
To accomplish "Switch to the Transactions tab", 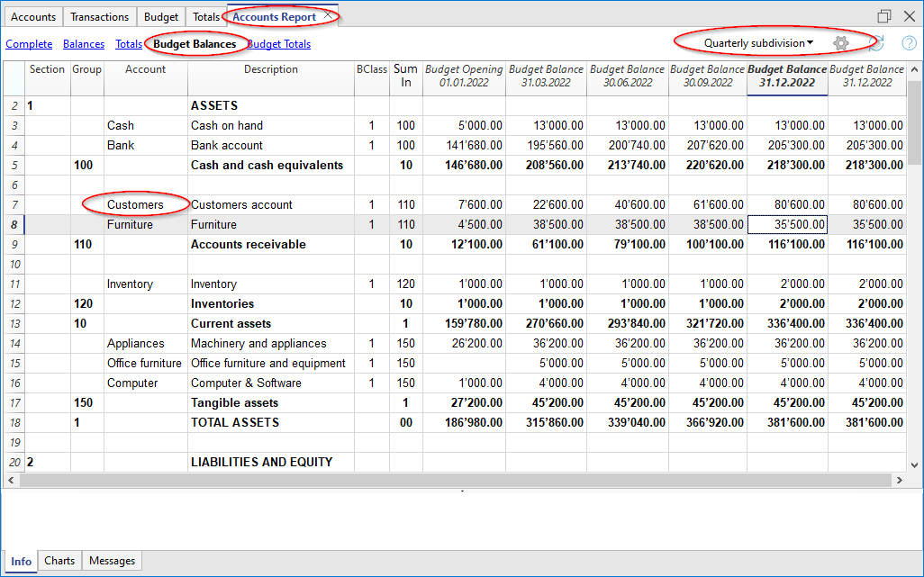I will click(99, 17).
